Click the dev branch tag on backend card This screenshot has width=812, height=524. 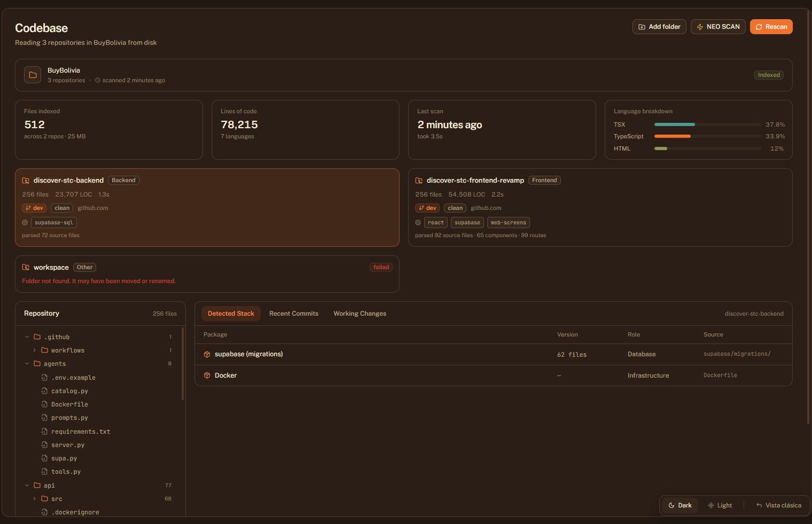tap(34, 208)
